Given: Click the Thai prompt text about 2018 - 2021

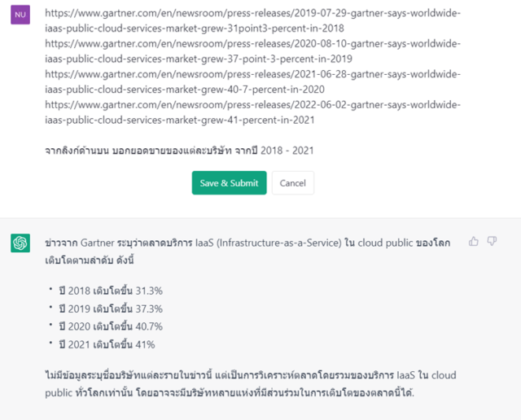Looking at the screenshot, I should click(179, 151).
